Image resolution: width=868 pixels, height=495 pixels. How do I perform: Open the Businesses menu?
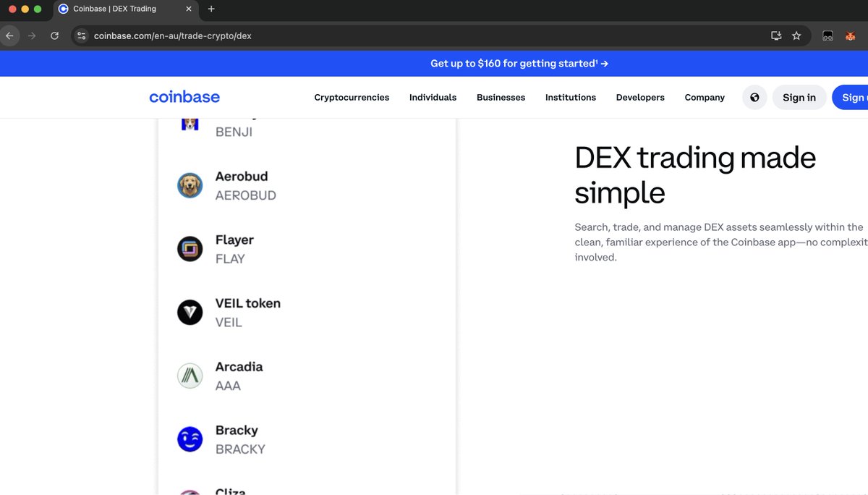pos(501,98)
